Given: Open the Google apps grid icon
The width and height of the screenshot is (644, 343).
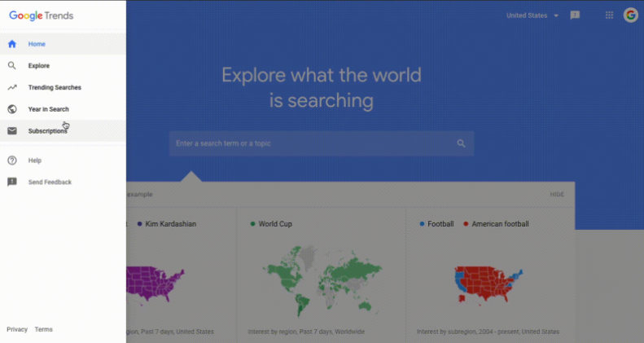Looking at the screenshot, I should [609, 15].
